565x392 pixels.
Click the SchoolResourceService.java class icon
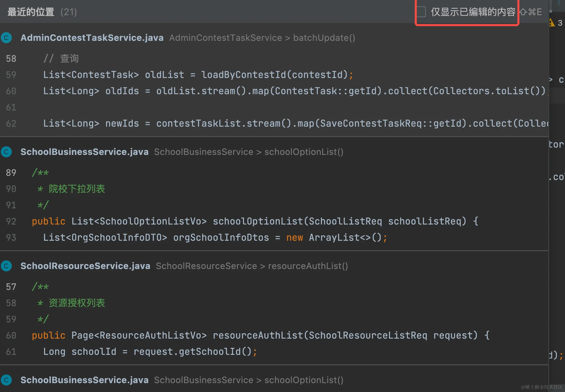point(7,266)
